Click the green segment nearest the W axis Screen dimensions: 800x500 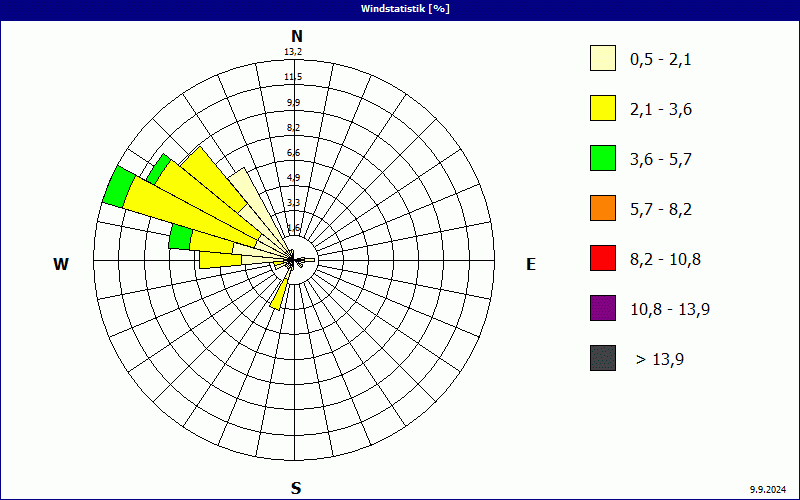coord(180,237)
